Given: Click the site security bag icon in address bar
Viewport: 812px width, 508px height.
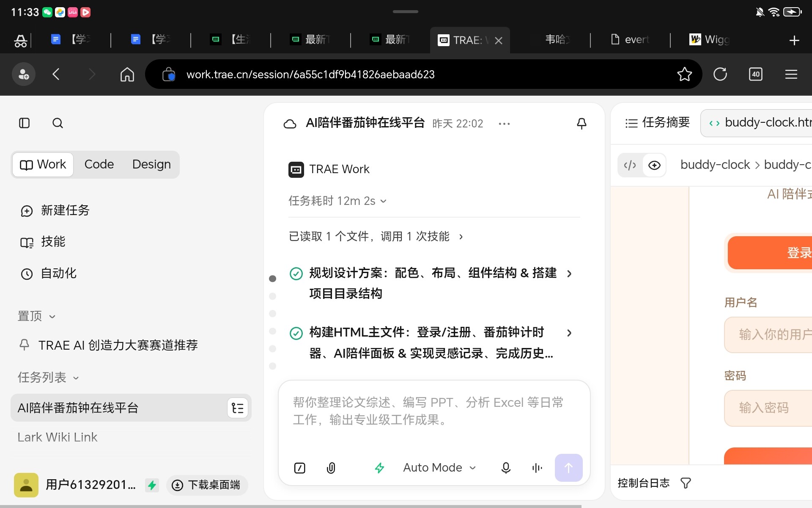Looking at the screenshot, I should (x=168, y=75).
